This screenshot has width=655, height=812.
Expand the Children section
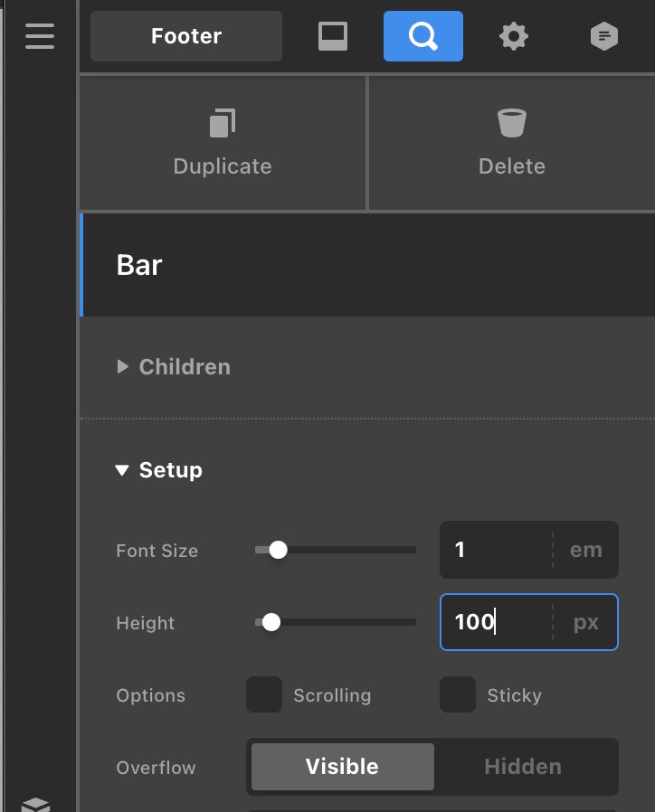174,366
